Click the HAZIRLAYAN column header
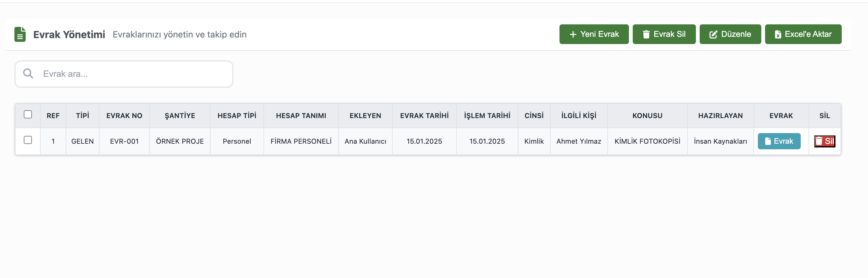 coord(720,116)
